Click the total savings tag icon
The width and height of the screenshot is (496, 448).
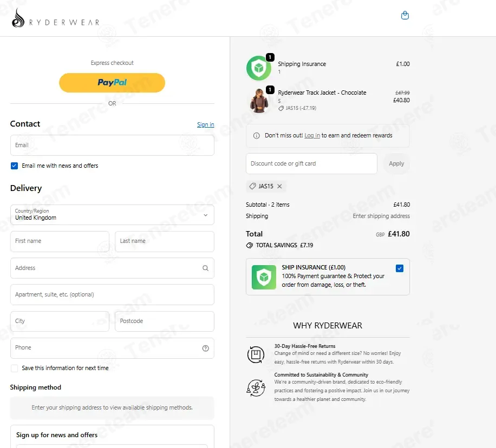click(249, 245)
